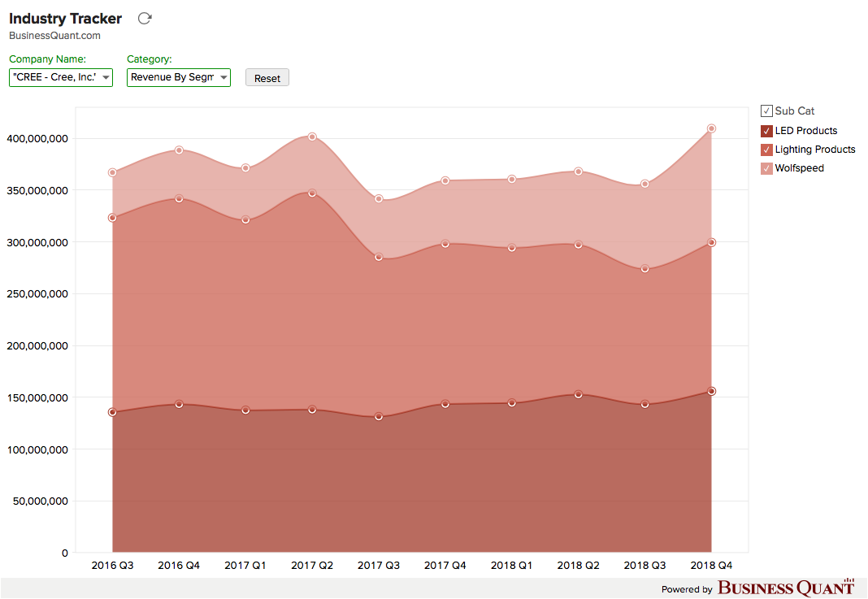Click the Wolfspeed data point at 2017 Q2
868x599 pixels.
[x=312, y=137]
